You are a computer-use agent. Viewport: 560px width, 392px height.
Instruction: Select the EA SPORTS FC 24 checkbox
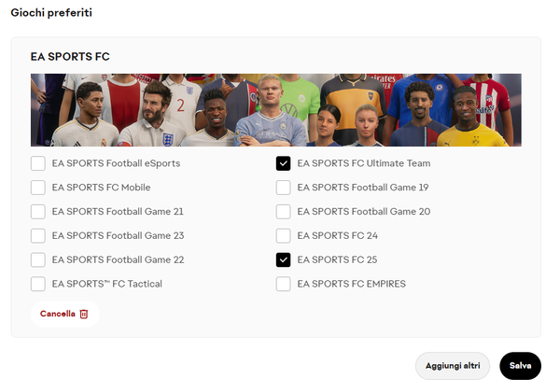point(284,236)
